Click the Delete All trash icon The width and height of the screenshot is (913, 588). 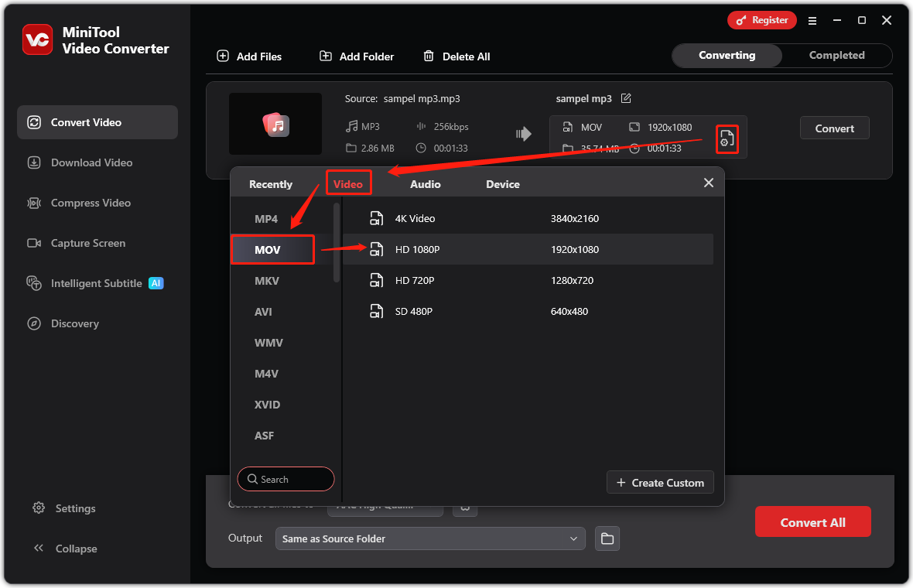429,56
